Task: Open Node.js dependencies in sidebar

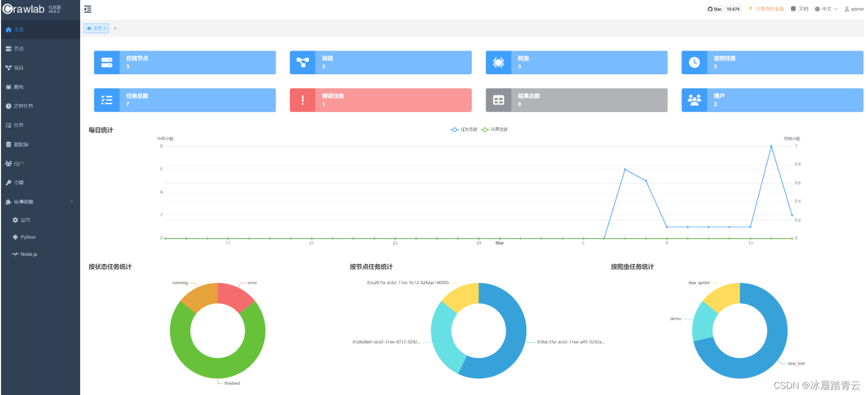Action: click(x=40, y=254)
